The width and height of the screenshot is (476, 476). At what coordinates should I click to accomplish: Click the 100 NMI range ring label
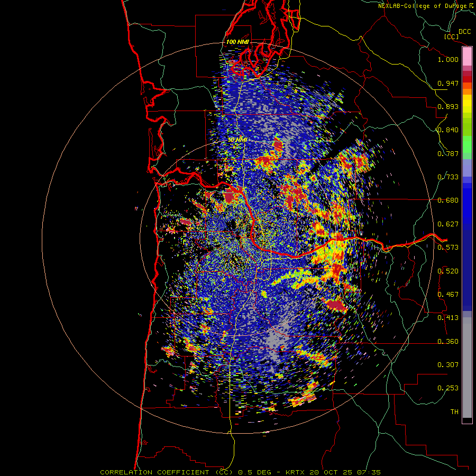[x=237, y=42]
